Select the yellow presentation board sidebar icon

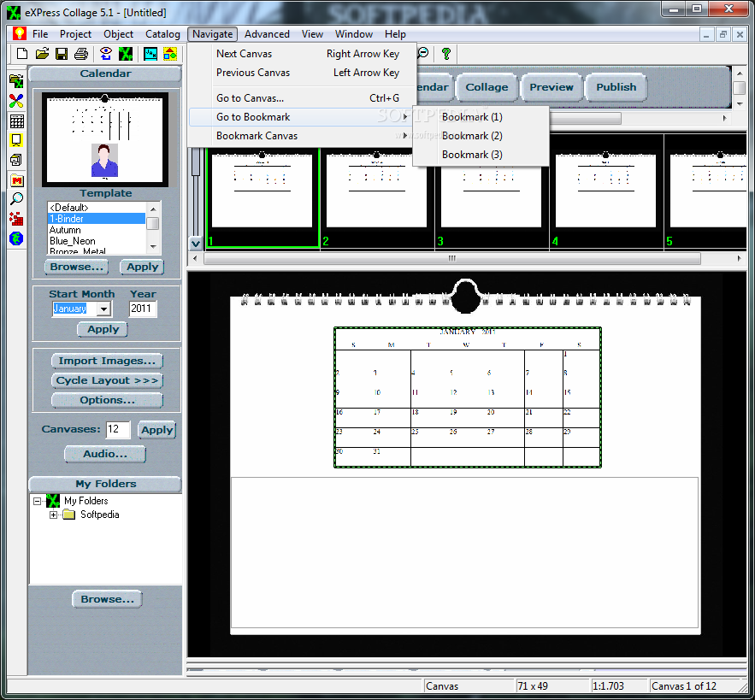[x=16, y=140]
